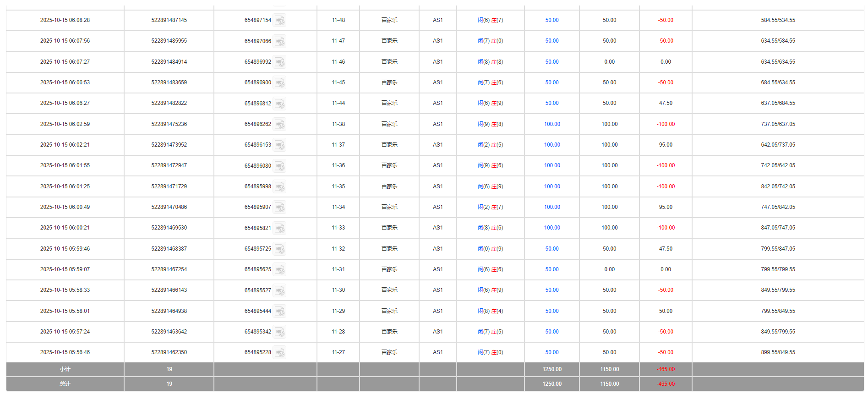Launch replay icon for game 654895725
Screen dimensions: 868x394
click(279, 249)
